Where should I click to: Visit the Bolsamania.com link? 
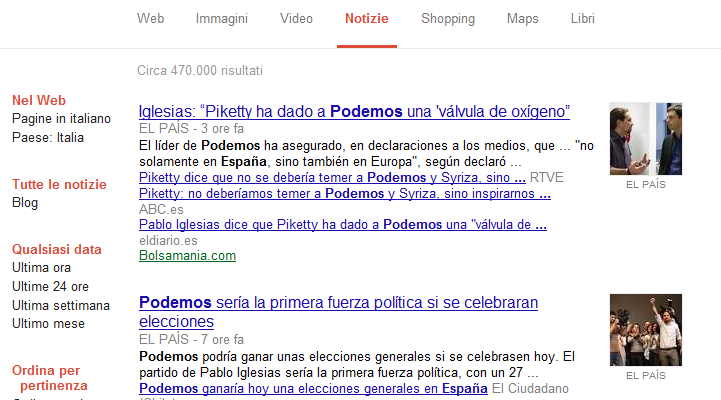tap(187, 256)
